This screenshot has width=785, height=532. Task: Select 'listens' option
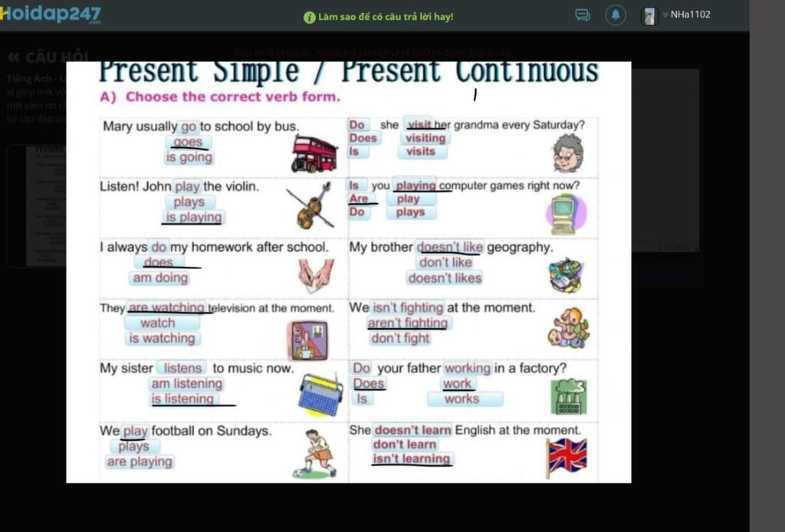click(x=182, y=368)
